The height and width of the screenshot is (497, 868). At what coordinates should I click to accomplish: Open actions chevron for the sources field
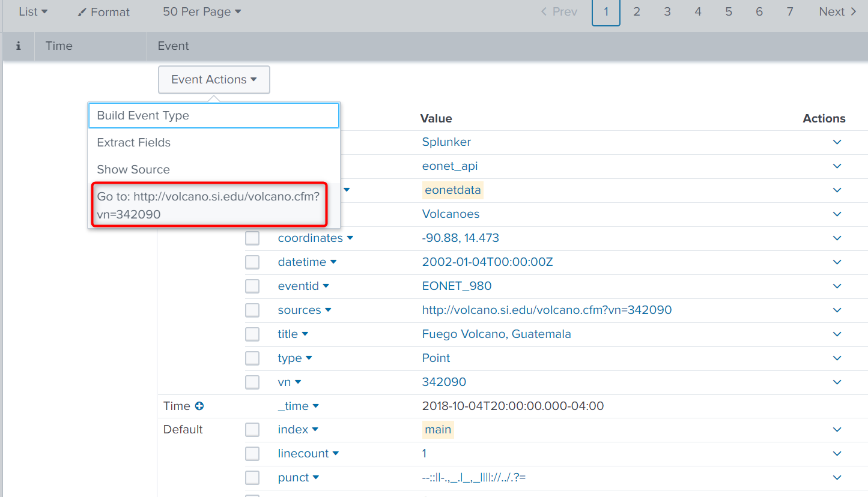pos(837,310)
